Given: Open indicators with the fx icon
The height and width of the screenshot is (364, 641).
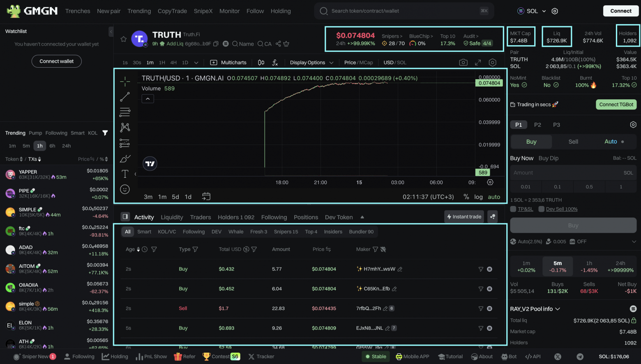Looking at the screenshot, I should pyautogui.click(x=275, y=62).
